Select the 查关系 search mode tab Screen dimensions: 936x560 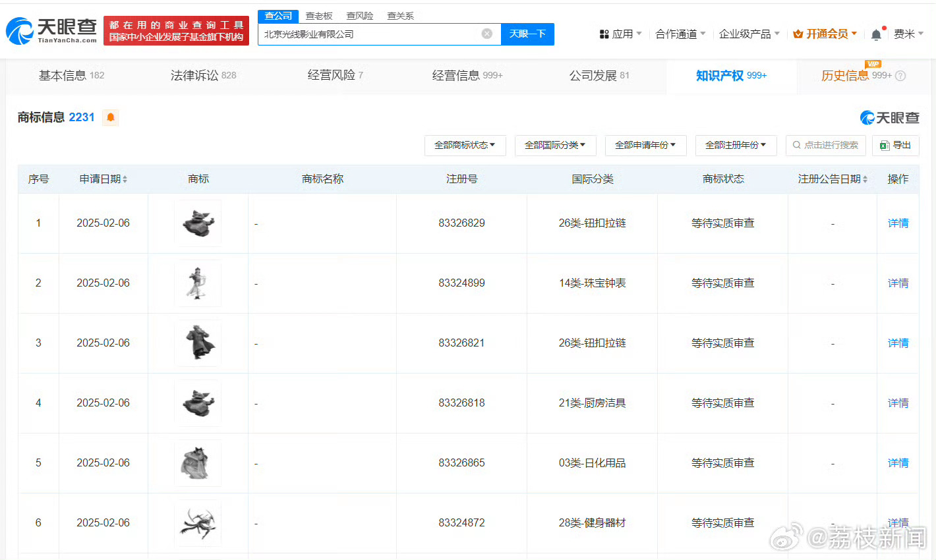(x=401, y=16)
